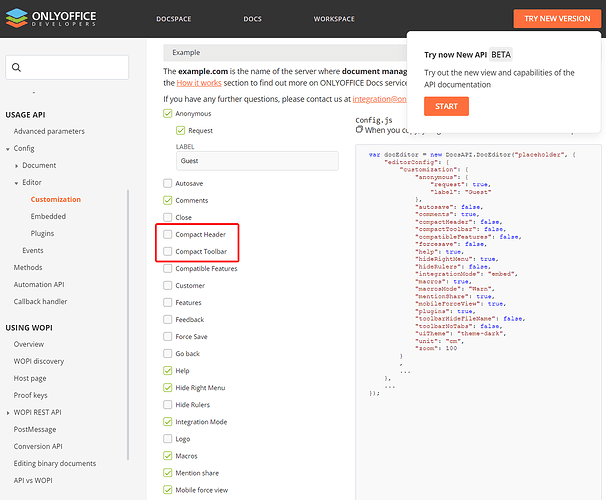Uncheck Mobile force view checkbox

[167, 490]
